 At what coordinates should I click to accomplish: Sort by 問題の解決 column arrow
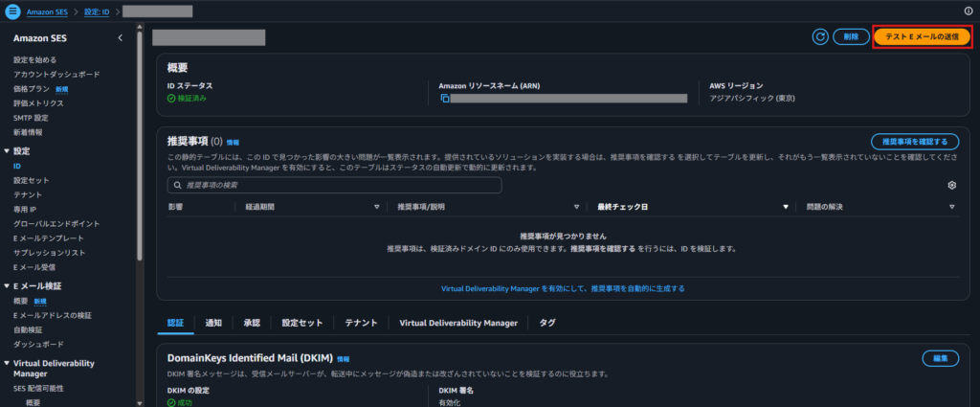(x=951, y=207)
